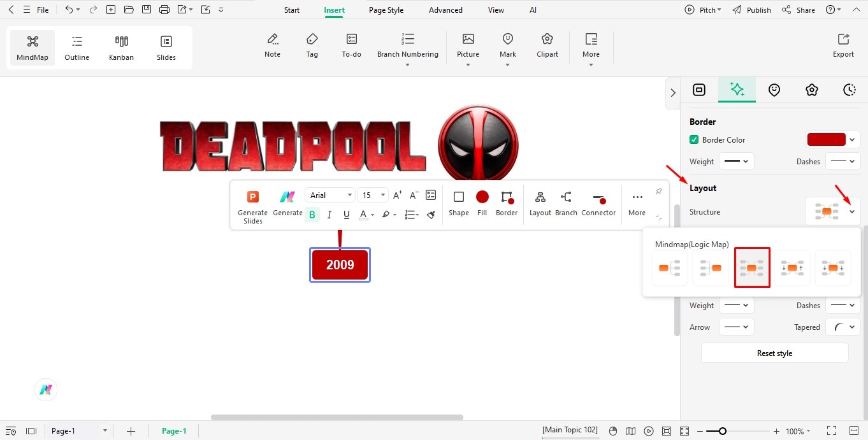Open the Arrow style dropdown
The width and height of the screenshot is (868, 440).
pos(737,327)
